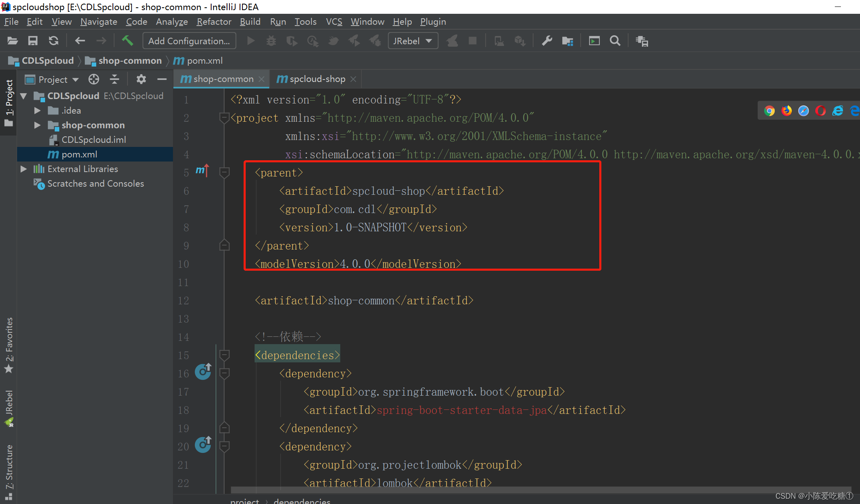Click the wrench Settings toolbar icon
The height and width of the screenshot is (504, 860).
547,41
